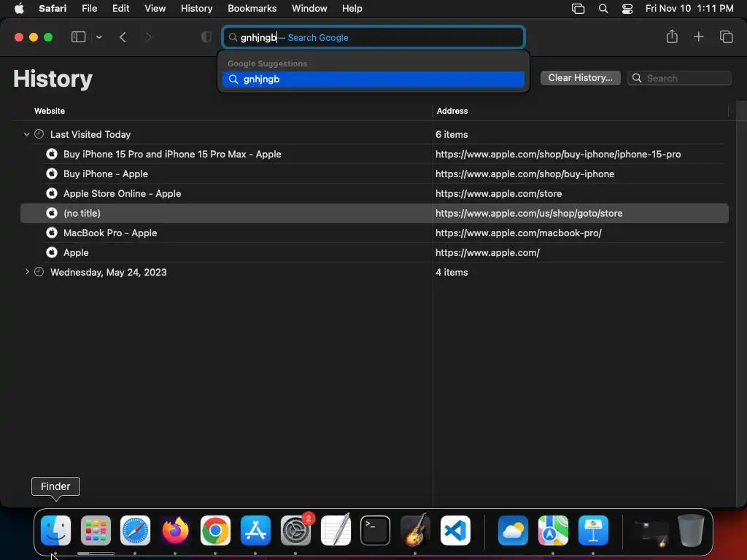Launch GarageBand from the Dock

[415, 530]
